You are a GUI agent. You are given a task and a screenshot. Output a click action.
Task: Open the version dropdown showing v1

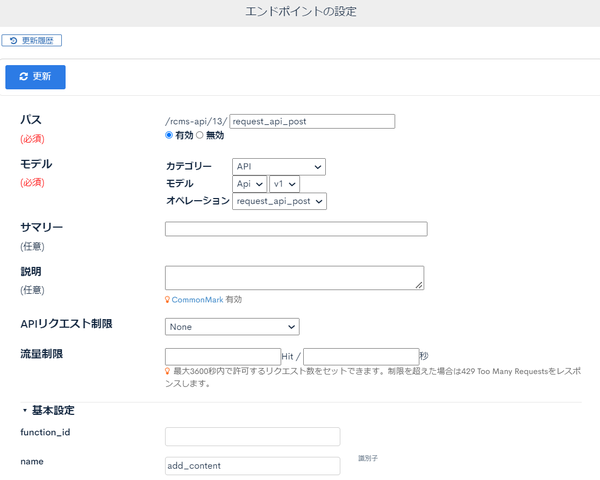pos(284,184)
